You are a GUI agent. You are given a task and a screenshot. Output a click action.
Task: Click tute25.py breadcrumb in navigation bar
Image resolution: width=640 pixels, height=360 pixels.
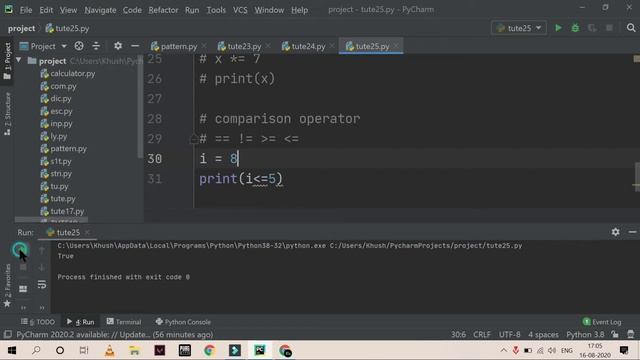(67, 28)
